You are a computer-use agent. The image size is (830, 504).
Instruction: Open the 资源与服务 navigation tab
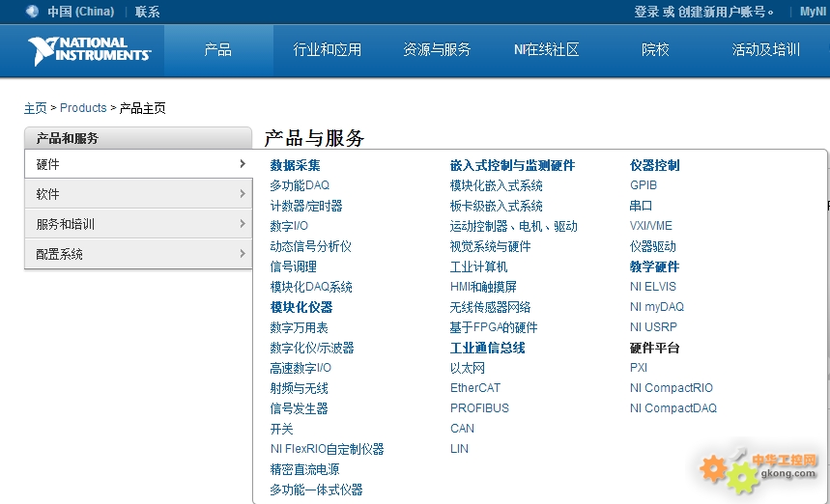click(x=437, y=49)
